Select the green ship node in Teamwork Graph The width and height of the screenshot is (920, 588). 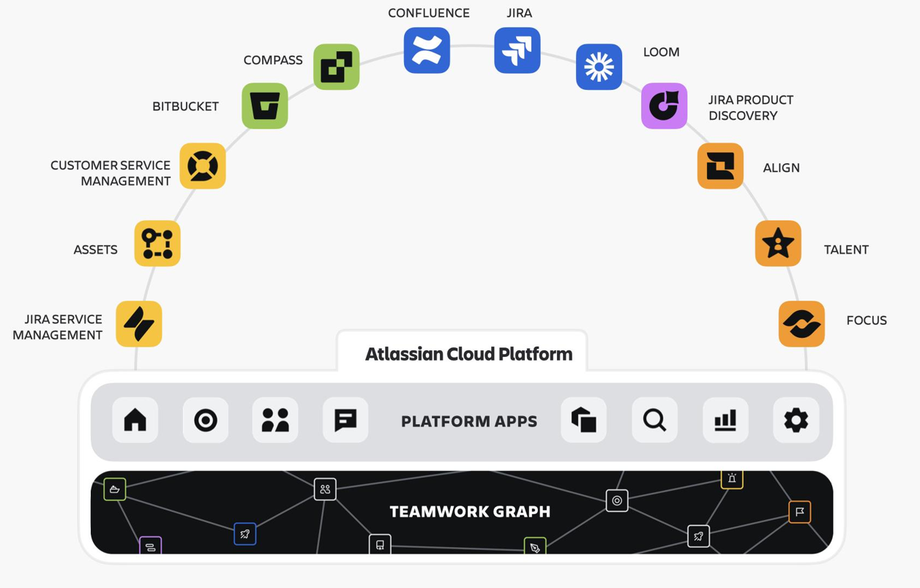tap(115, 489)
